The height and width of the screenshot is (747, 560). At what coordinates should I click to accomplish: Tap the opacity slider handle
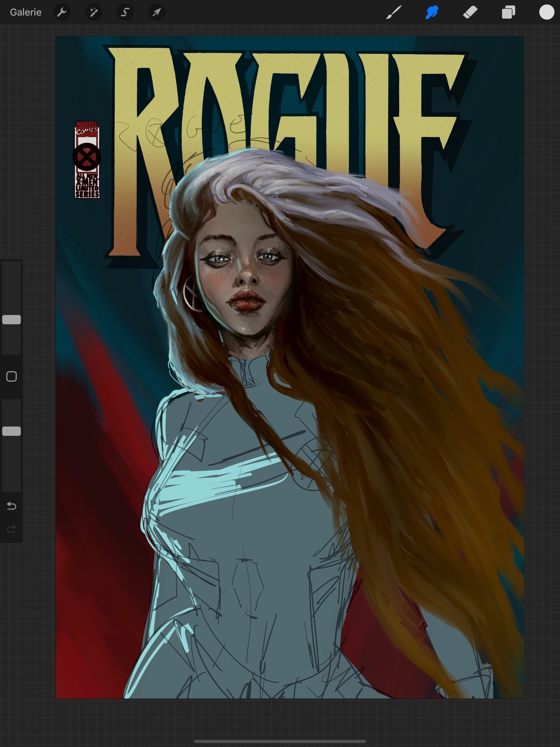12,431
